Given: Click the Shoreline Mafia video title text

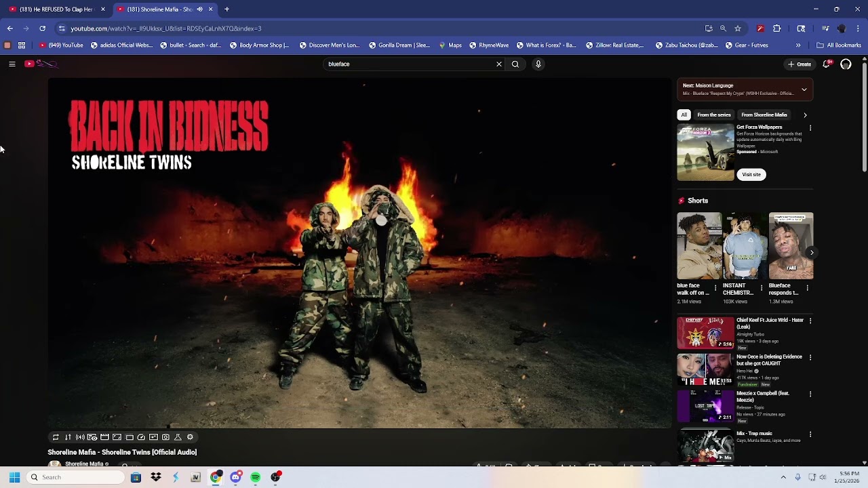Looking at the screenshot, I should coord(122,452).
